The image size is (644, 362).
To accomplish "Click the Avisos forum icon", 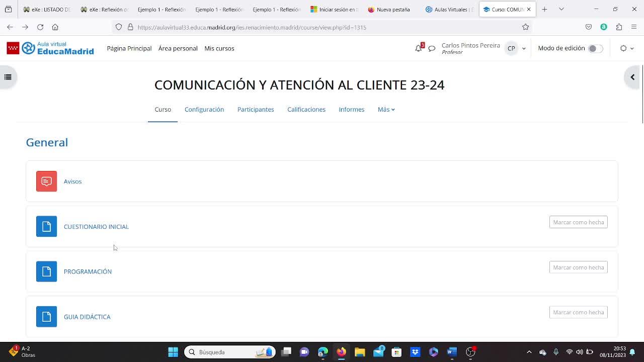I will [46, 182].
